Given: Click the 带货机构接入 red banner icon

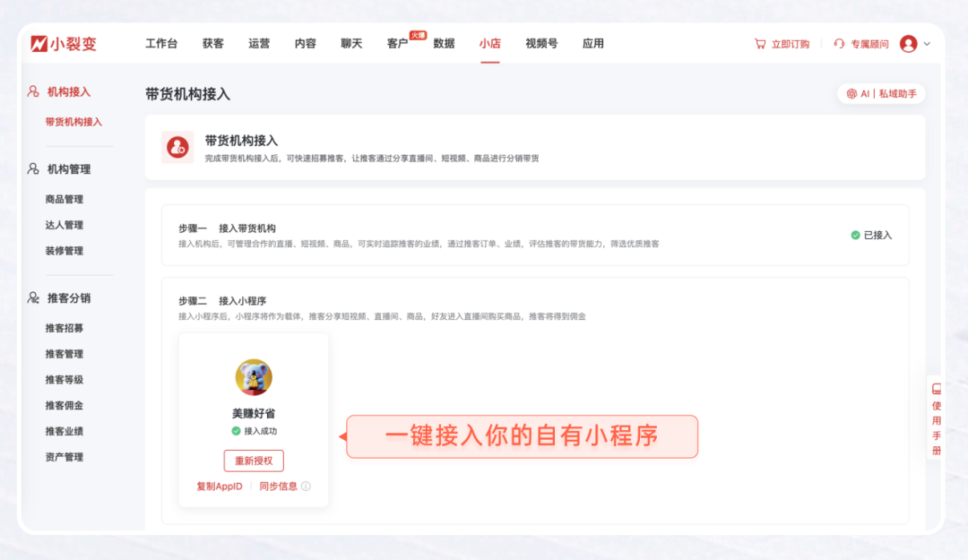Looking at the screenshot, I should (x=177, y=147).
